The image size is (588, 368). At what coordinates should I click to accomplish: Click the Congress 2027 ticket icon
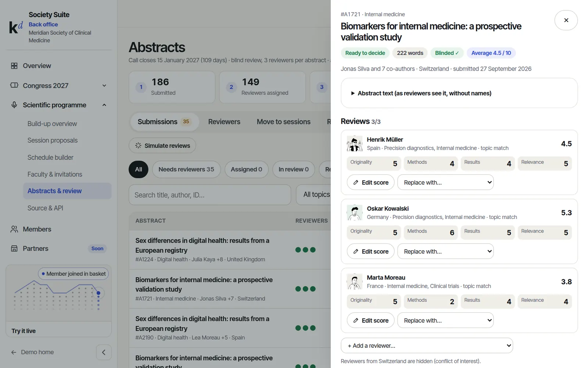(x=14, y=85)
